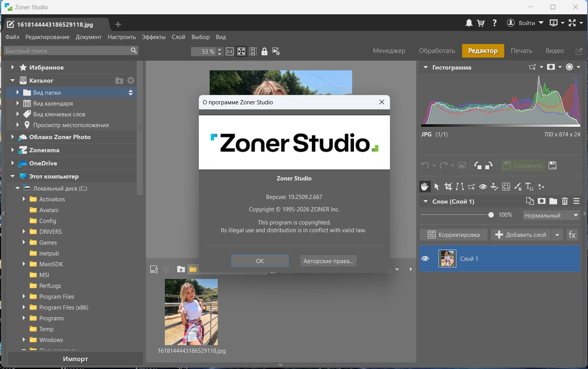The height and width of the screenshot is (369, 588).
Task: Select the Clone Stamp tool
Action: (x=495, y=187)
